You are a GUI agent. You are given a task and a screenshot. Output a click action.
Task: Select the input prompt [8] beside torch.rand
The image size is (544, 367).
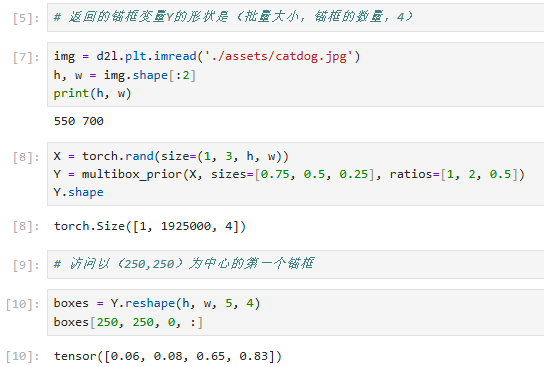pyautogui.click(x=26, y=157)
